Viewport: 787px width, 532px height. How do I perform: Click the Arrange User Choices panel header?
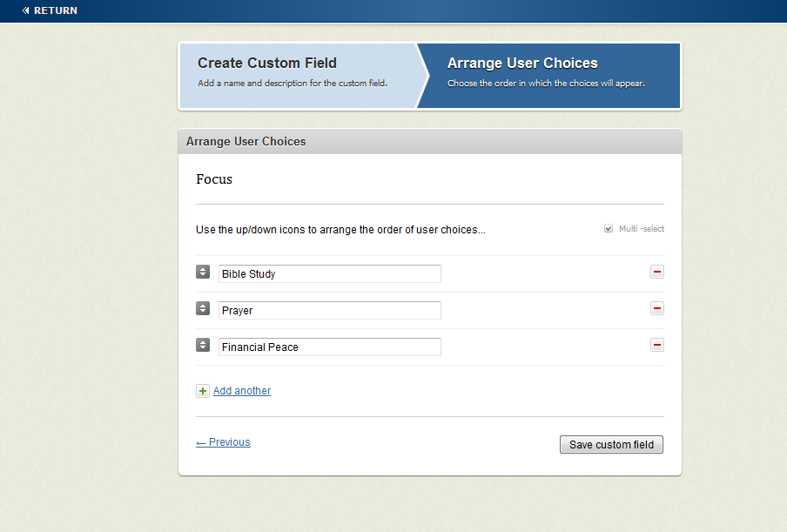click(430, 142)
